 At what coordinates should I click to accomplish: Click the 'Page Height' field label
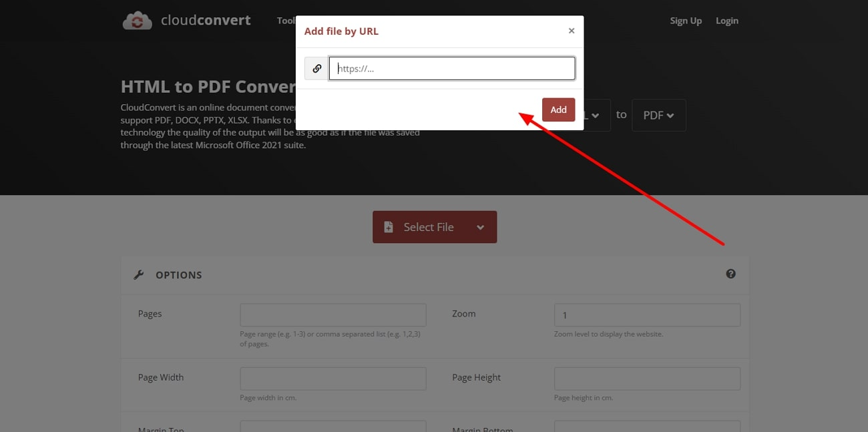(x=476, y=377)
